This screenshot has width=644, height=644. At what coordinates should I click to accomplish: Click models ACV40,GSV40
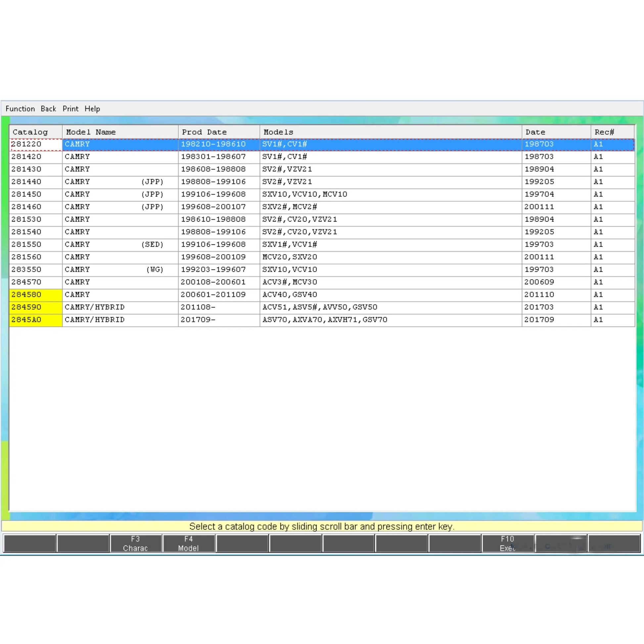[290, 295]
